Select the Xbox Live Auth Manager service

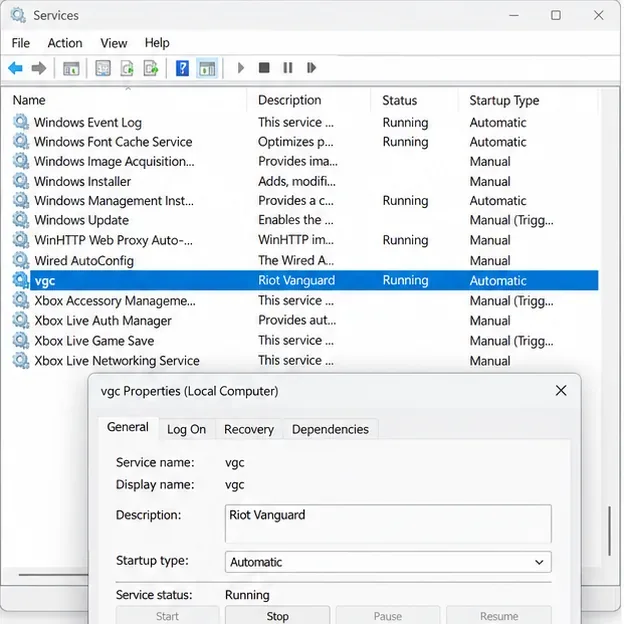tap(103, 321)
